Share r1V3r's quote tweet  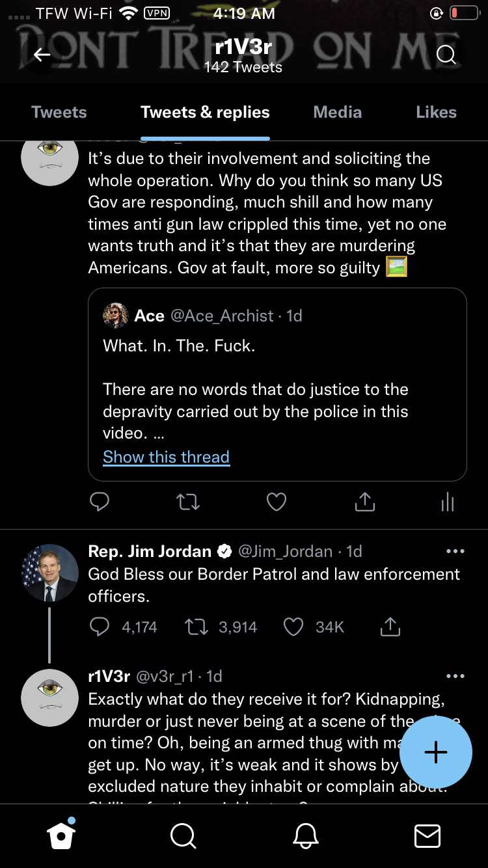click(x=364, y=502)
